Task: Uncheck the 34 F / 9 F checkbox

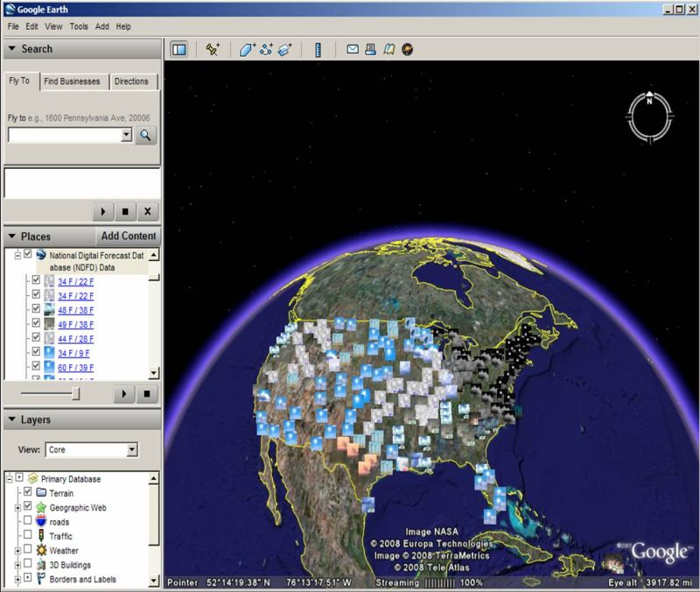Action: [x=36, y=352]
